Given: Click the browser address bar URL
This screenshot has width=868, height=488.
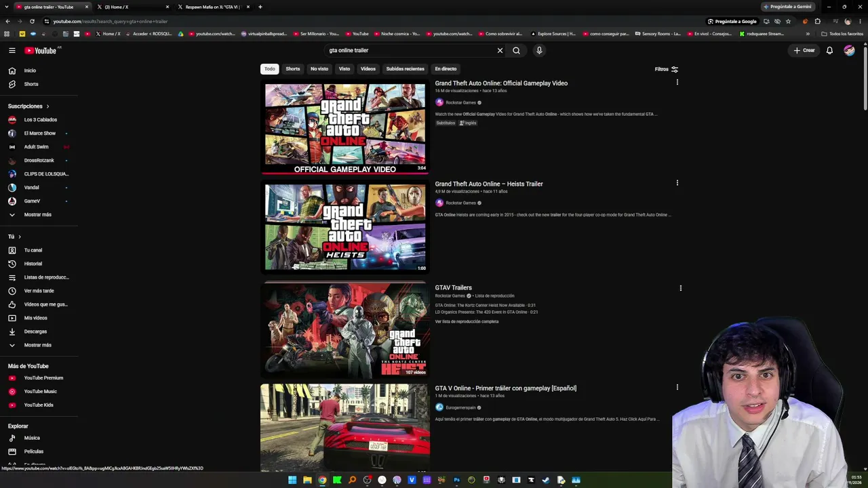Looking at the screenshot, I should tap(110, 21).
